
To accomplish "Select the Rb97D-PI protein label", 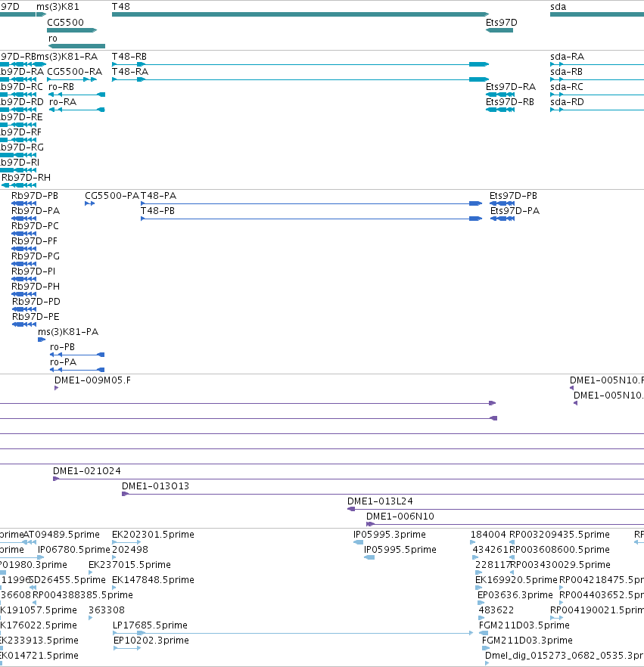I will coord(33,271).
